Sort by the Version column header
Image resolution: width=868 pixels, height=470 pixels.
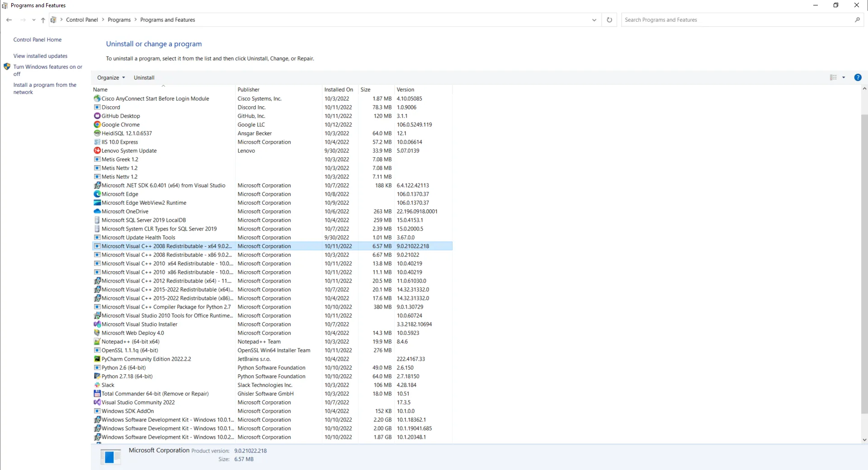pos(423,89)
